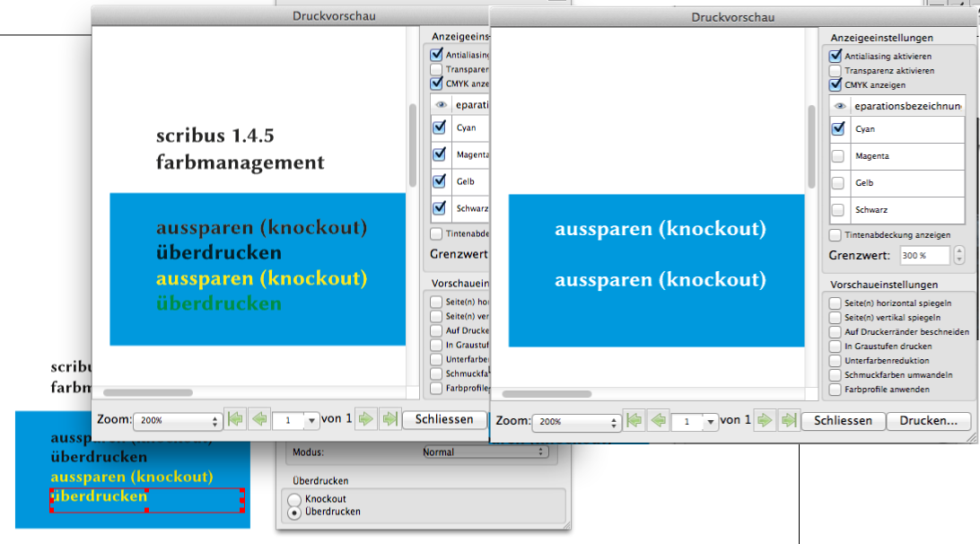Viewport: 980px width, 544px height.
Task: Click Schliessen in the front preview window
Action: 843,420
